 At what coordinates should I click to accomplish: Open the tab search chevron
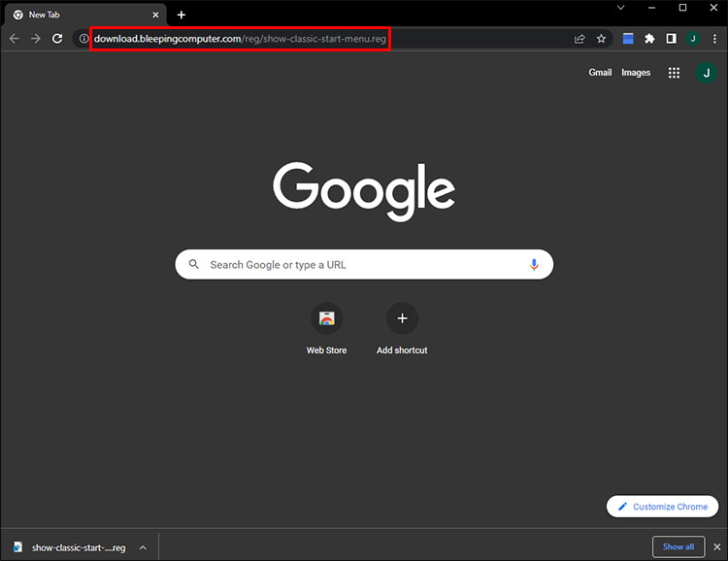620,8
